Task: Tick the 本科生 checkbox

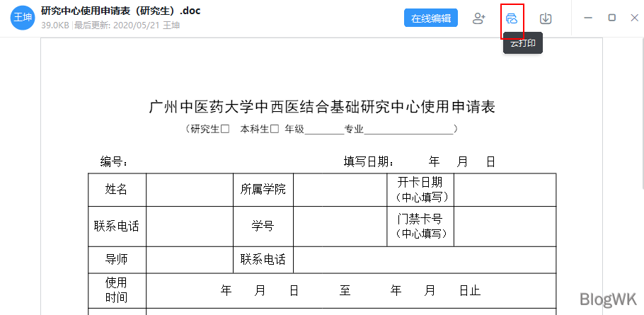Action: pyautogui.click(x=275, y=130)
